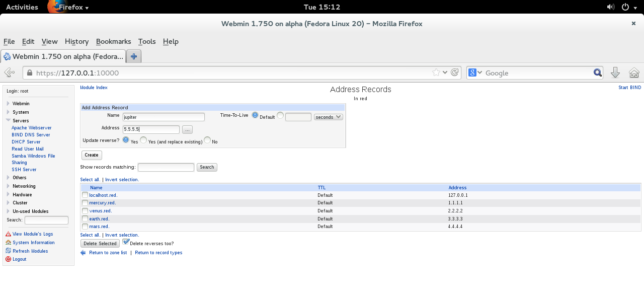Click the browser back arrow
Screen dimensions: 644x298
(x=9, y=72)
